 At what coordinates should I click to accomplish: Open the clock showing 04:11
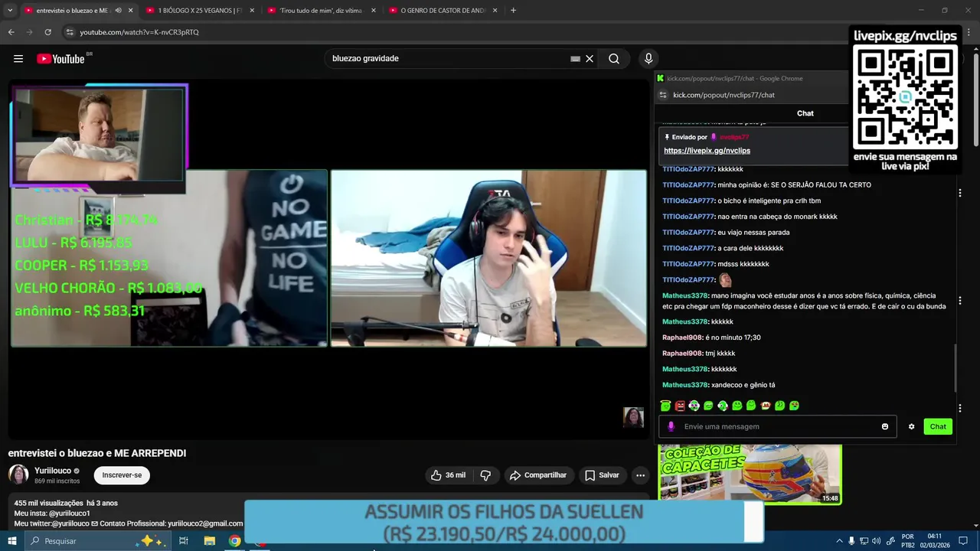click(x=935, y=541)
